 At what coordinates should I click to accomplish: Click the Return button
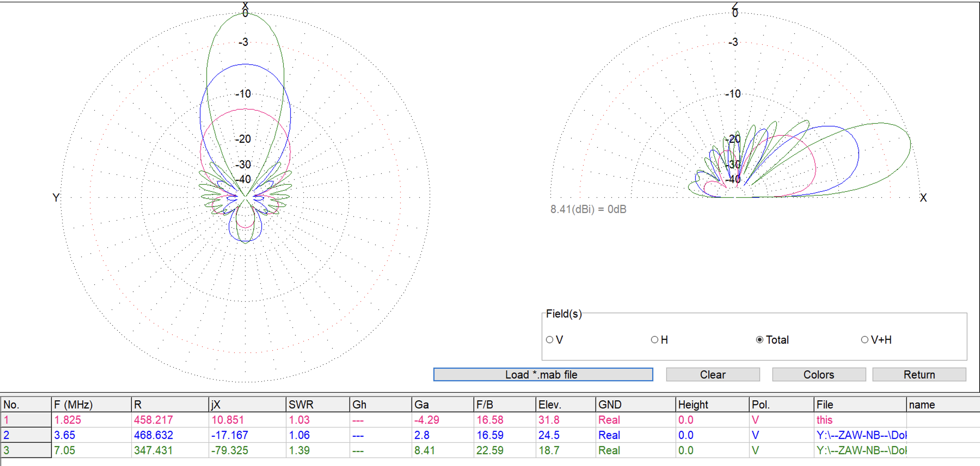click(x=919, y=375)
